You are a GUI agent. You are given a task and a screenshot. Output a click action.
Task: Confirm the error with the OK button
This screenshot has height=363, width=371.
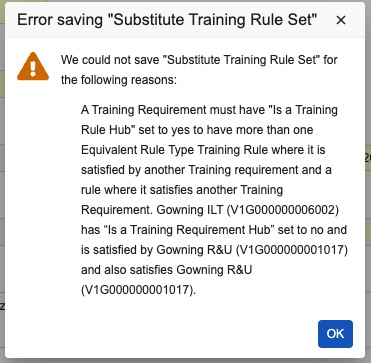(x=335, y=334)
